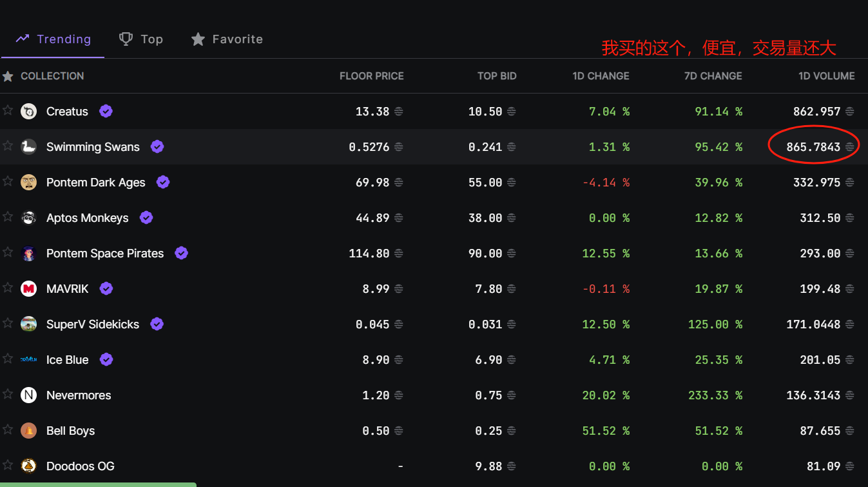Sort by 1D CHANGE column header
Viewport: 868px width, 487px height.
[601, 76]
